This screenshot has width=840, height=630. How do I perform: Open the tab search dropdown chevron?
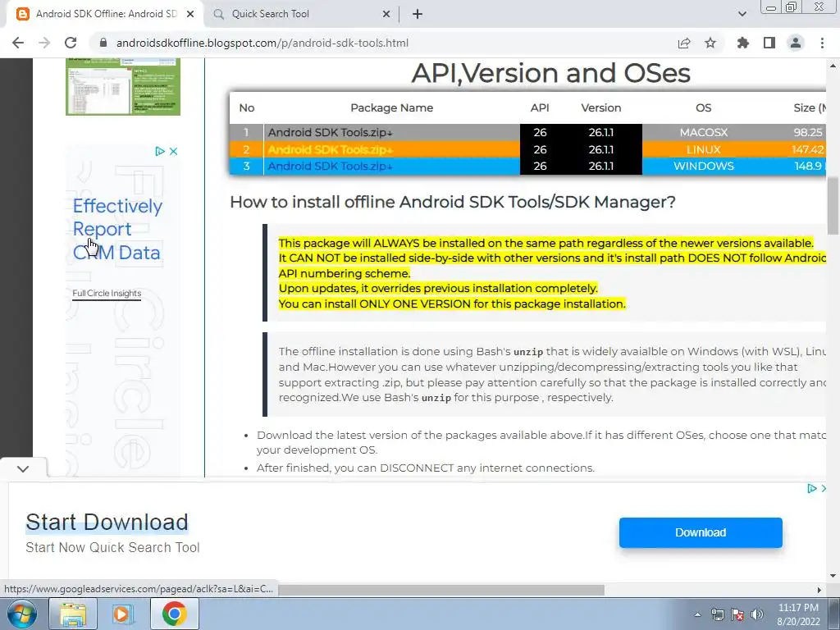[x=742, y=14]
